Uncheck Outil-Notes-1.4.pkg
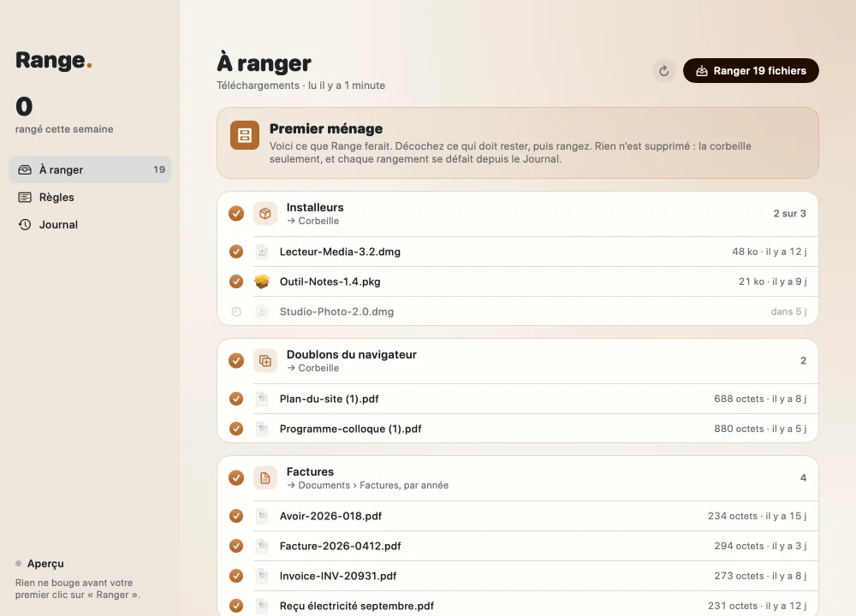Image resolution: width=856 pixels, height=616 pixels. pyautogui.click(x=236, y=281)
